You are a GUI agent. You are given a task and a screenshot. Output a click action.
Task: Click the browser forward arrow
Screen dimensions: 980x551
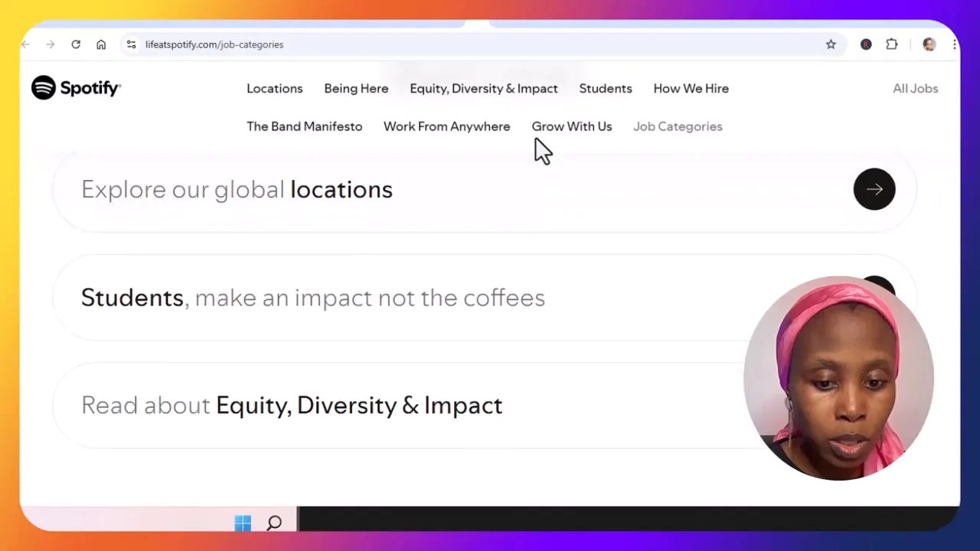[51, 44]
